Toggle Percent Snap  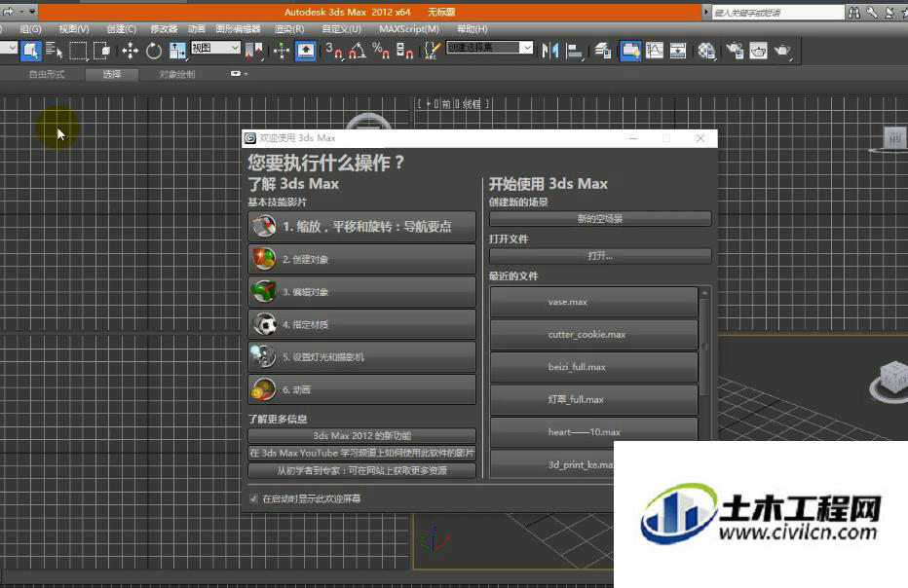coord(381,51)
